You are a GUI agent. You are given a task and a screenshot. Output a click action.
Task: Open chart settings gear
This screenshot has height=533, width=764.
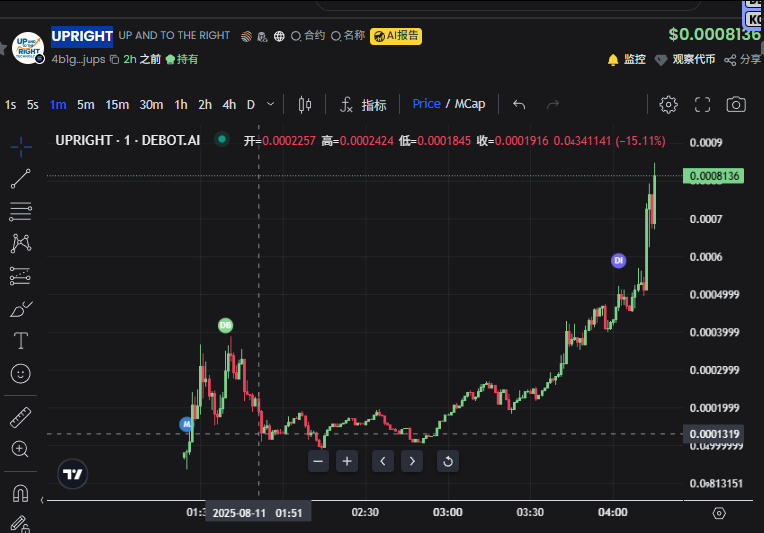668,104
